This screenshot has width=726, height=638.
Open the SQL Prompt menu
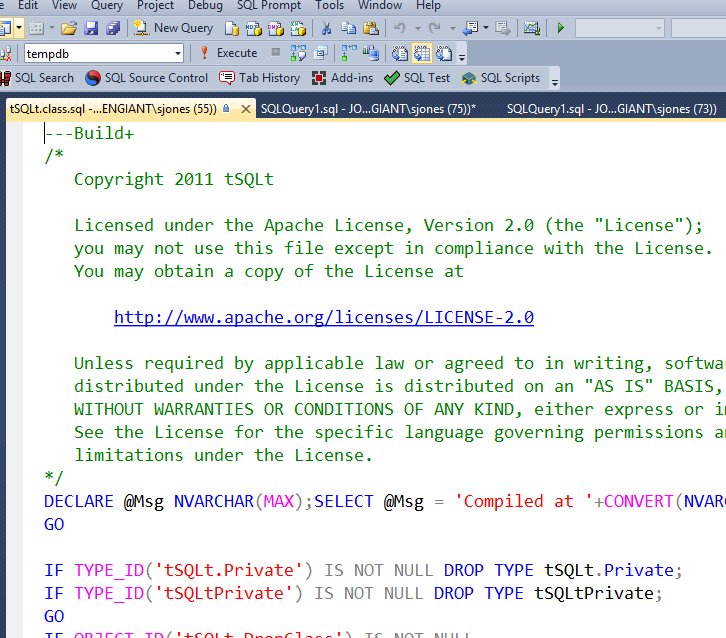point(269,6)
